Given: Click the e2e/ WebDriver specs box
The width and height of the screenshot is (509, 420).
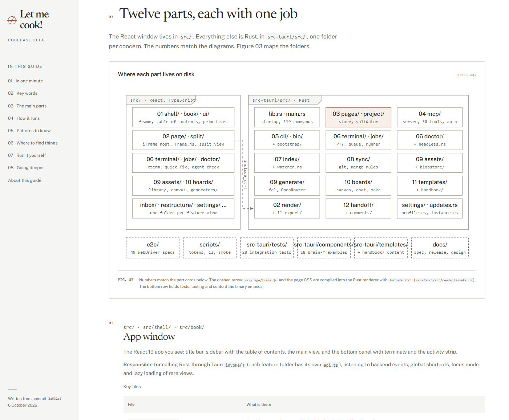Looking at the screenshot, I should point(153,248).
